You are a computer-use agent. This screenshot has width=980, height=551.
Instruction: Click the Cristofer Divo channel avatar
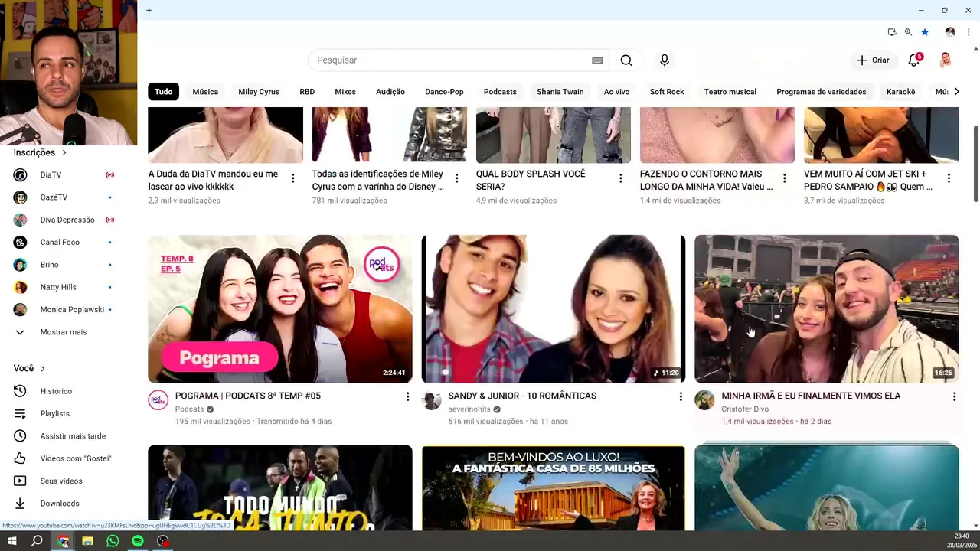click(704, 400)
